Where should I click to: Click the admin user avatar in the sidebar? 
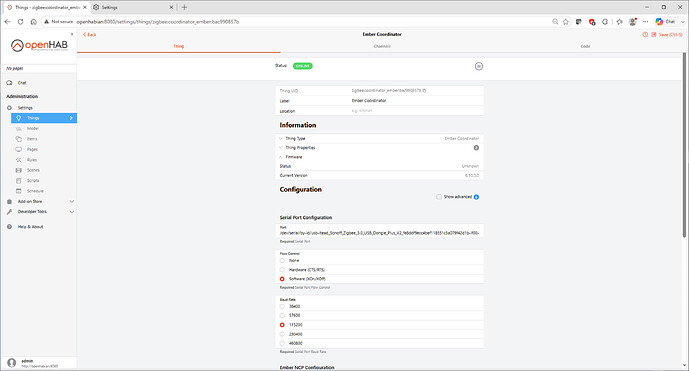[x=12, y=363]
